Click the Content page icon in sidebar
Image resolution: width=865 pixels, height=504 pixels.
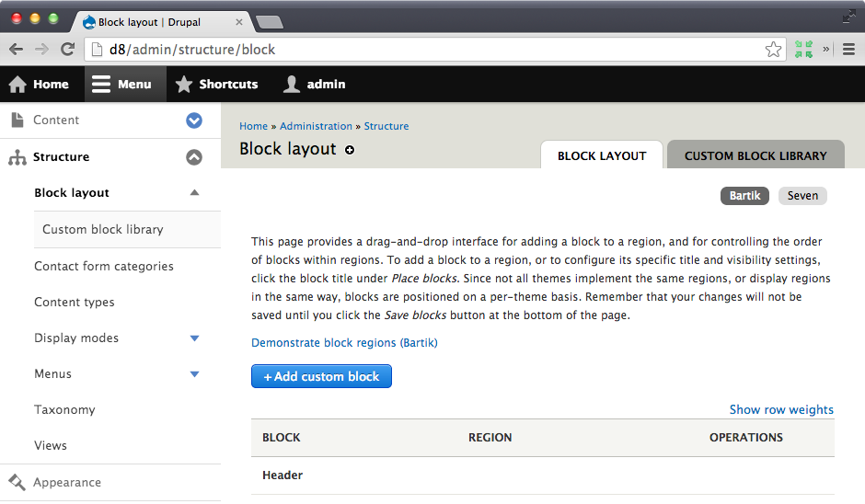[17, 120]
